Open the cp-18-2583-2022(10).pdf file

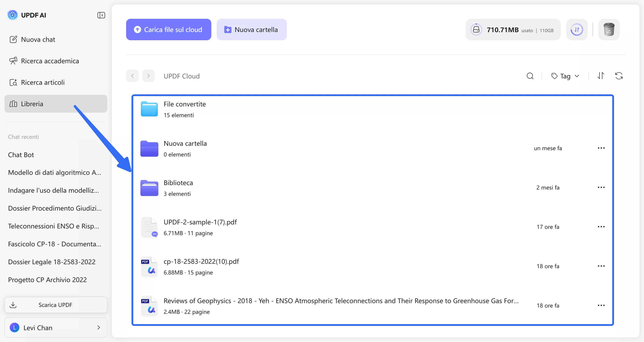point(201,262)
